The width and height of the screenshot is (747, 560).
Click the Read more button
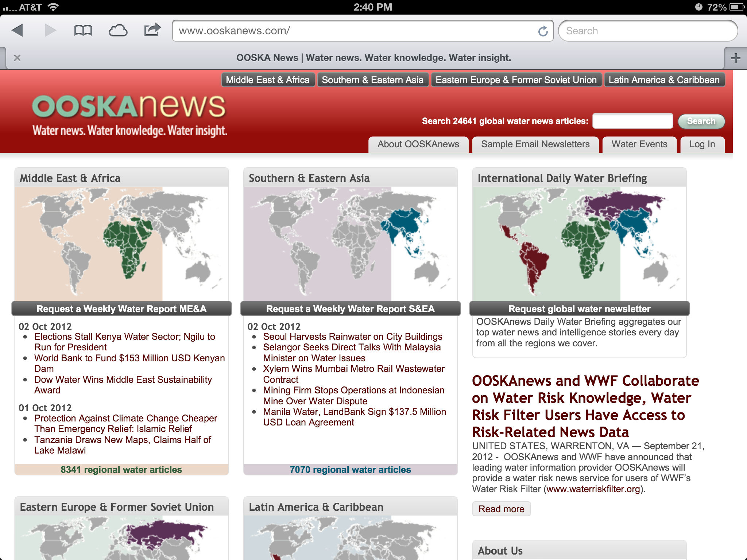501,509
